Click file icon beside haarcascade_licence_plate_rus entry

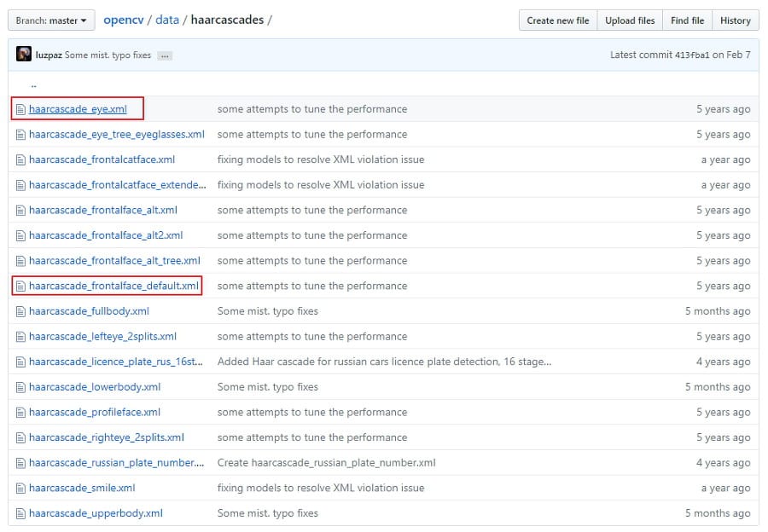[x=20, y=362]
